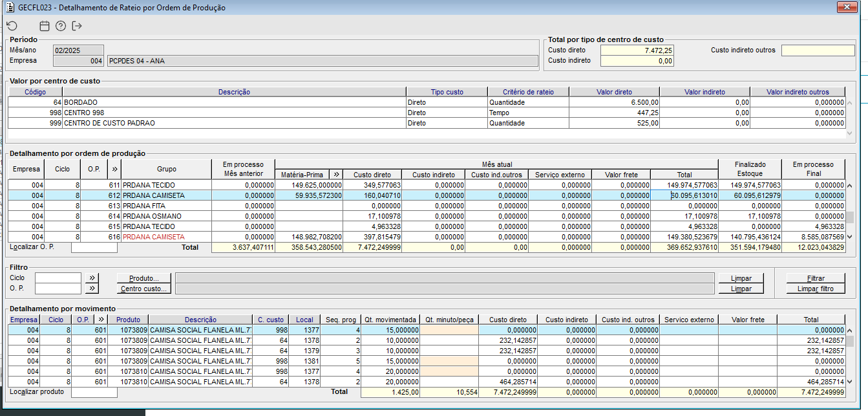Click the refresh icon in the toolbar
This screenshot has width=868, height=416.
[x=12, y=26]
